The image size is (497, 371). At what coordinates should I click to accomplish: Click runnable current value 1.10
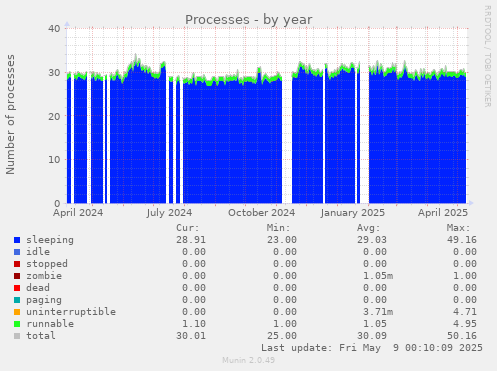[194, 324]
